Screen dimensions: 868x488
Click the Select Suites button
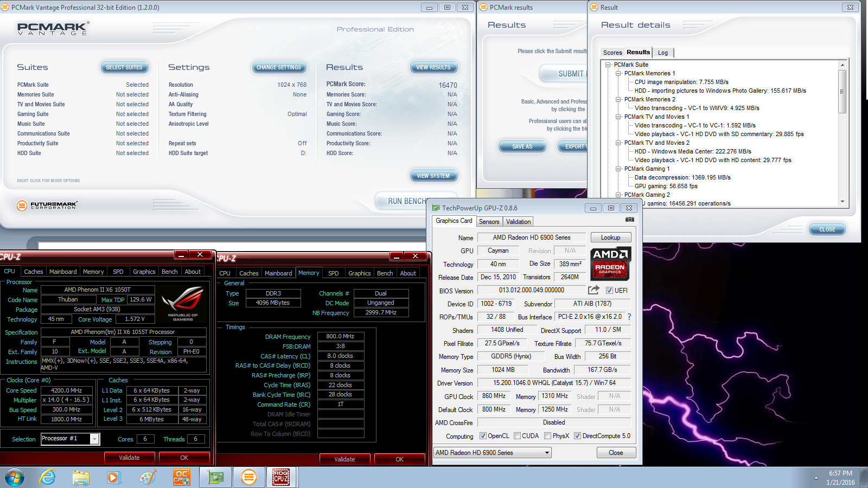(x=124, y=67)
